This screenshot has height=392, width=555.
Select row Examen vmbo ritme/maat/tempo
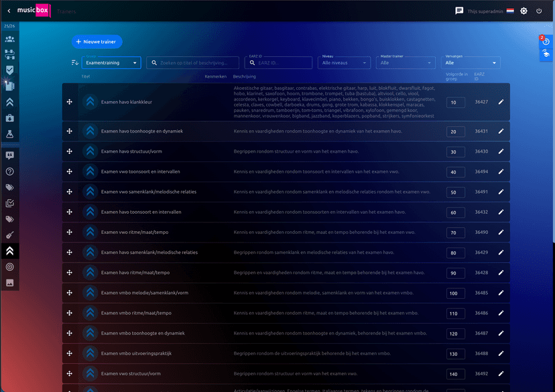286,313
